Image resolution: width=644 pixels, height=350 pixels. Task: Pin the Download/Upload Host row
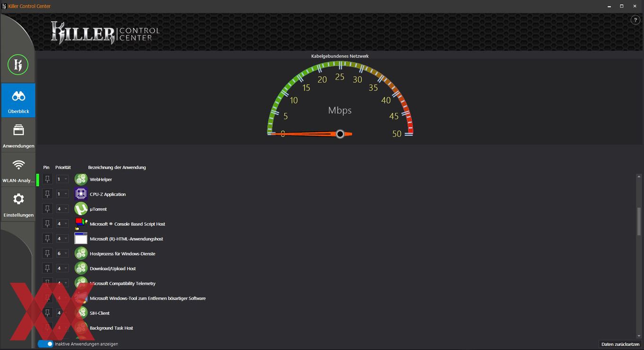47,268
